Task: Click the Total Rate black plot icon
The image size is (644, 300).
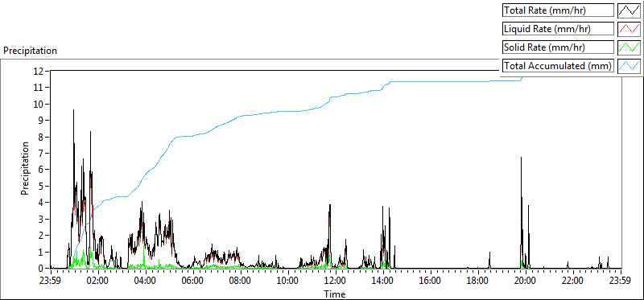Action: tap(629, 10)
